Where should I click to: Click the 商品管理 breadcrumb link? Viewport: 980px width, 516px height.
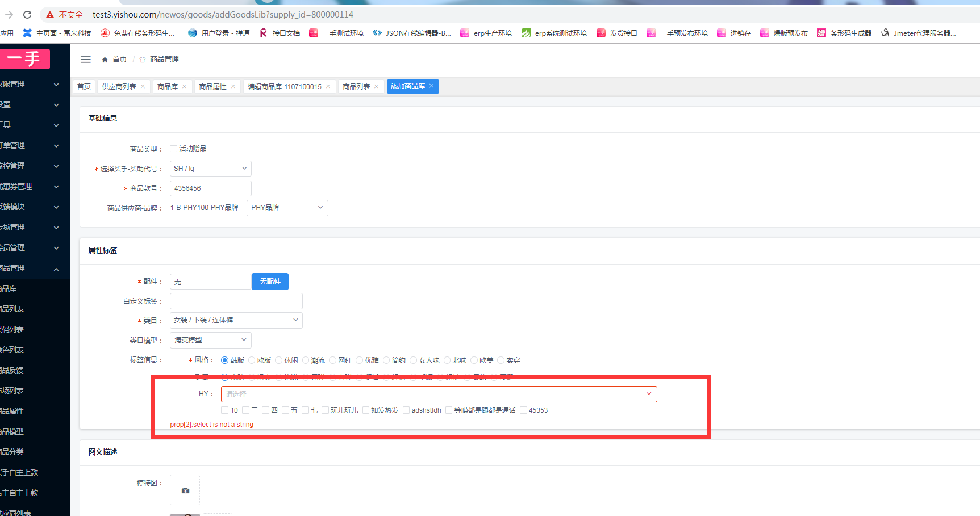[164, 60]
